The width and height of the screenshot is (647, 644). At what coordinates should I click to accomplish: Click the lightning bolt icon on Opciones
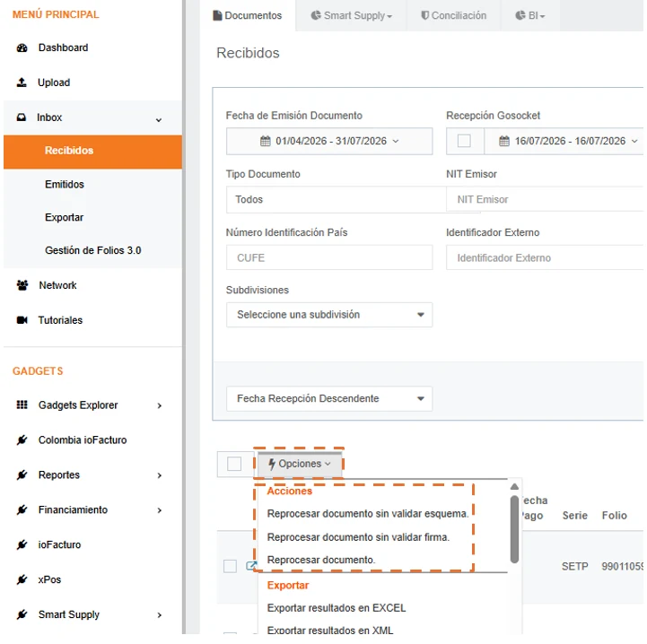click(272, 464)
